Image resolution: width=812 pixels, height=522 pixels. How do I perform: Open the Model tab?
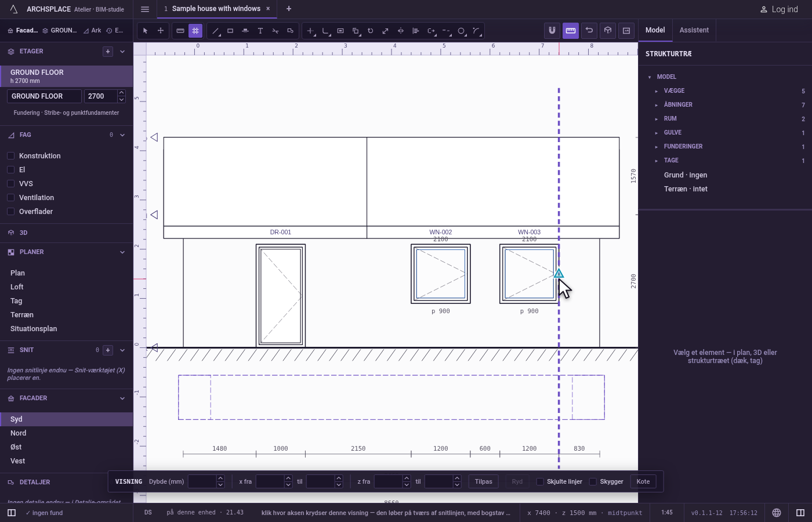tap(655, 30)
